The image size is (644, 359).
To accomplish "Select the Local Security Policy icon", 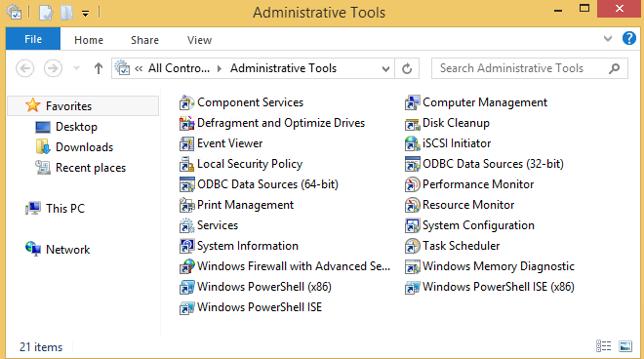I will click(x=186, y=164).
